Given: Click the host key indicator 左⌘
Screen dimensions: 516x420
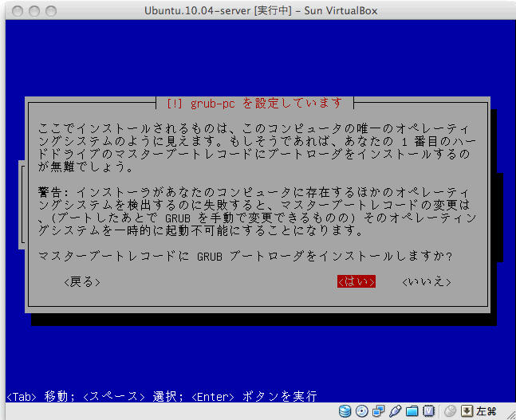Looking at the screenshot, I should (486, 411).
